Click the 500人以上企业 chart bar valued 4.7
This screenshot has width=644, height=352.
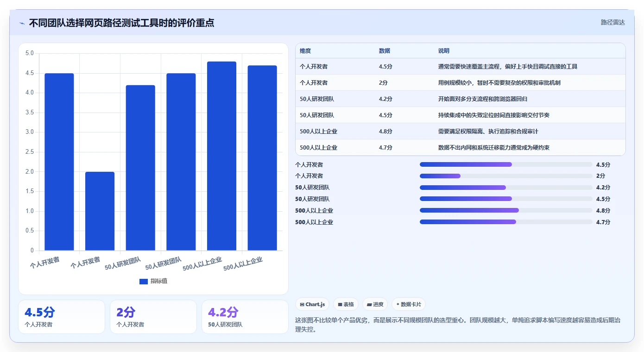[x=262, y=158]
